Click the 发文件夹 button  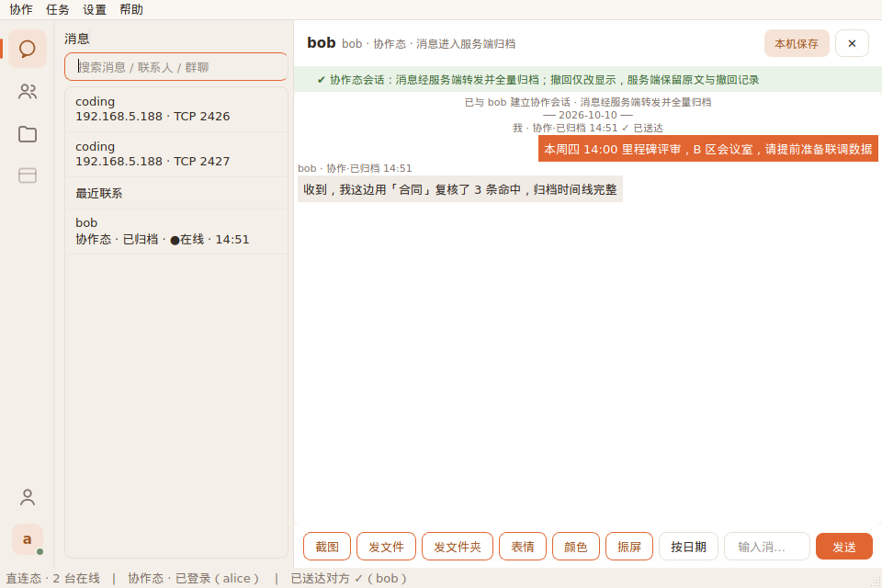tap(458, 547)
